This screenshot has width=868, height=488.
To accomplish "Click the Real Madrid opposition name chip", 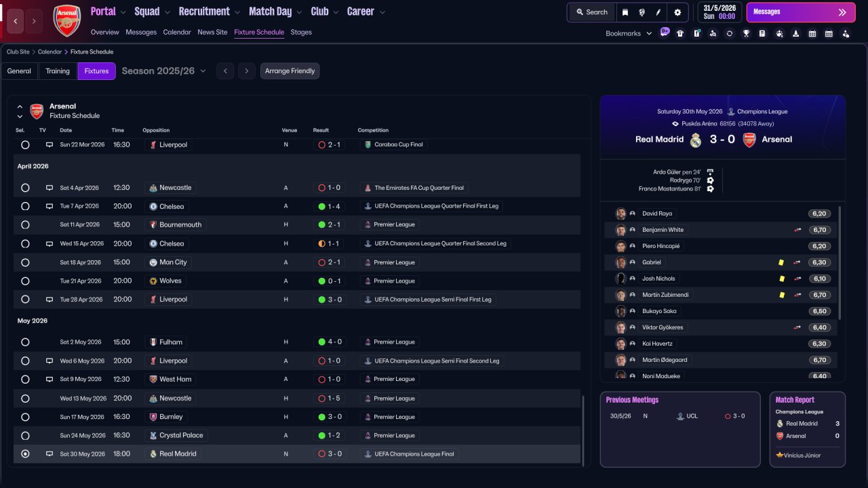I will click(173, 453).
